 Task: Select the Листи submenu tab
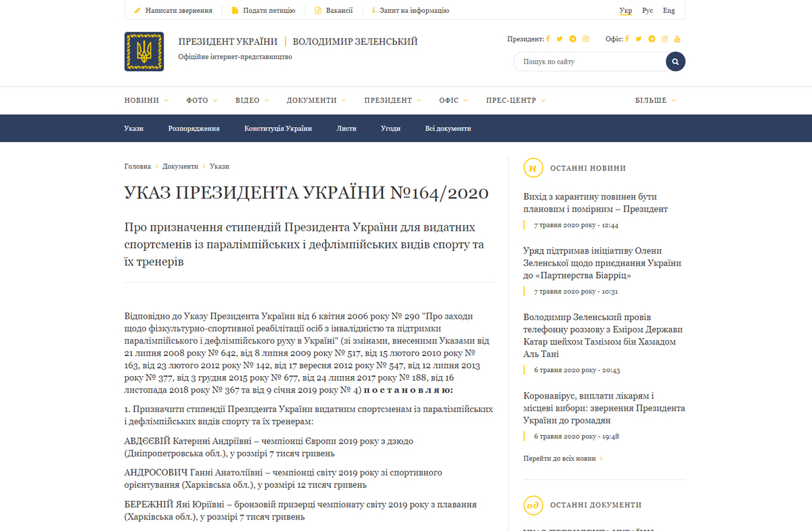346,129
